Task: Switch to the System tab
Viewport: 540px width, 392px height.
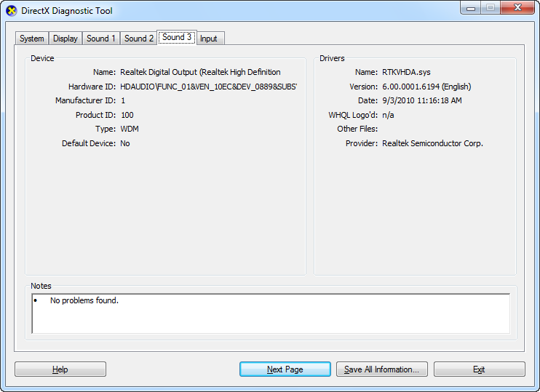Action: coord(32,39)
